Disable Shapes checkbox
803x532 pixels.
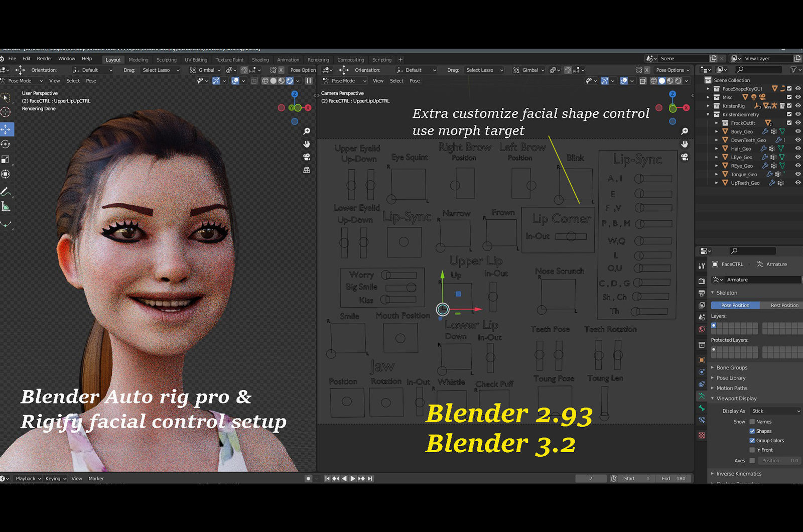coord(752,431)
